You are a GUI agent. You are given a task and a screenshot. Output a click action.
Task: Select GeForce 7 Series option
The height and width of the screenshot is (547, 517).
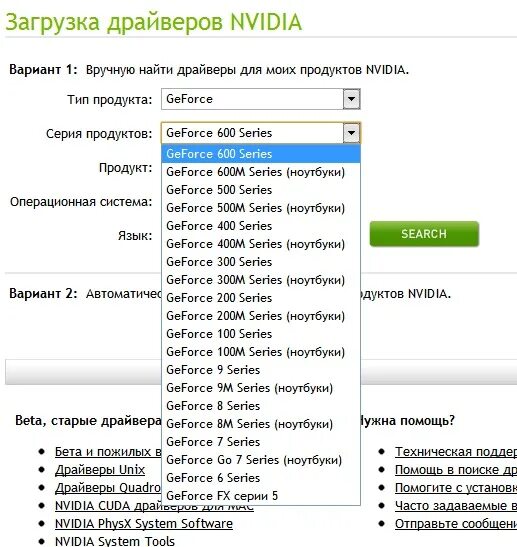pos(261,442)
